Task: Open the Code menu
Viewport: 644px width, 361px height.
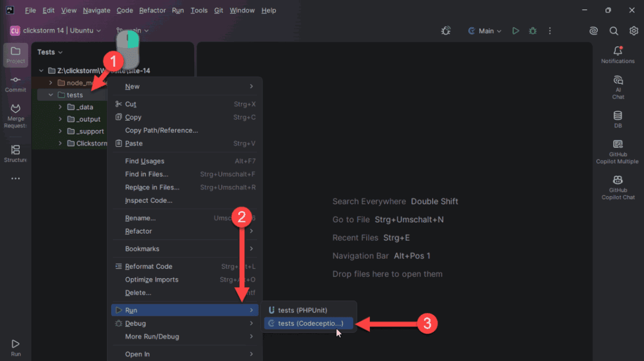Action: coord(124,10)
